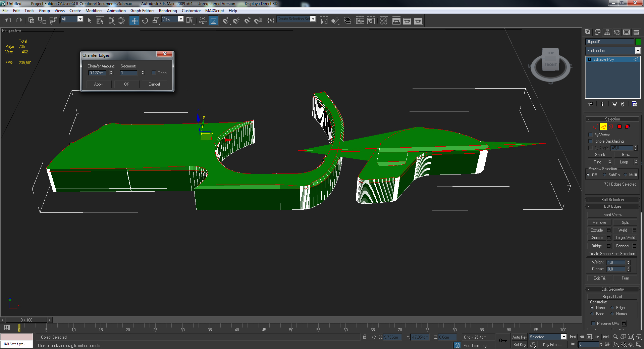Click the Mirror tool icon
The image size is (644, 349).
[x=324, y=21]
